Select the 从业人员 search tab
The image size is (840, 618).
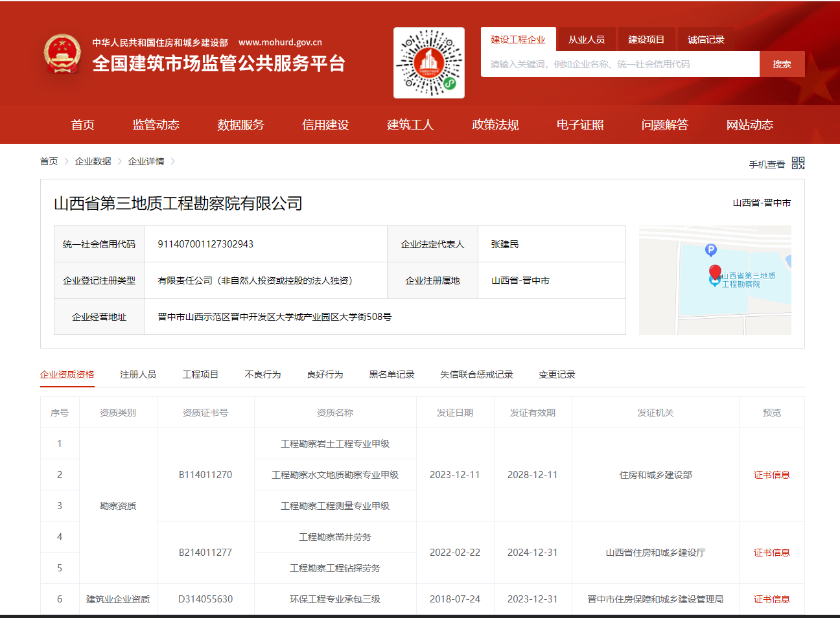click(587, 40)
